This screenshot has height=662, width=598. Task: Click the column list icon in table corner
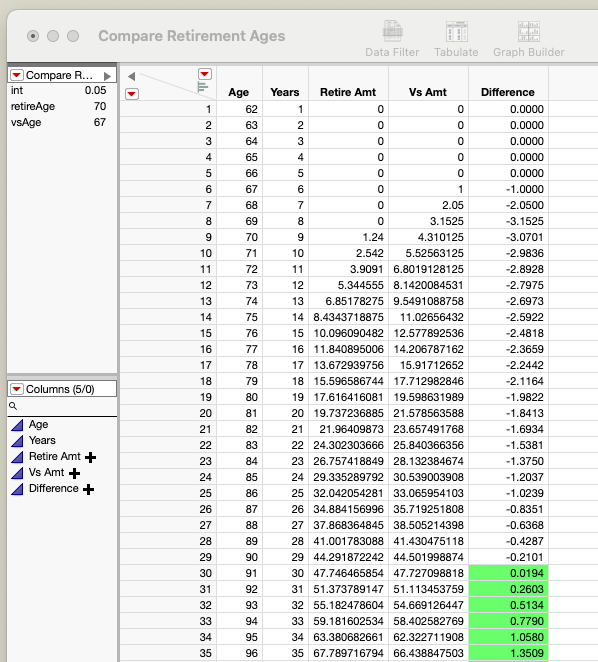(203, 87)
